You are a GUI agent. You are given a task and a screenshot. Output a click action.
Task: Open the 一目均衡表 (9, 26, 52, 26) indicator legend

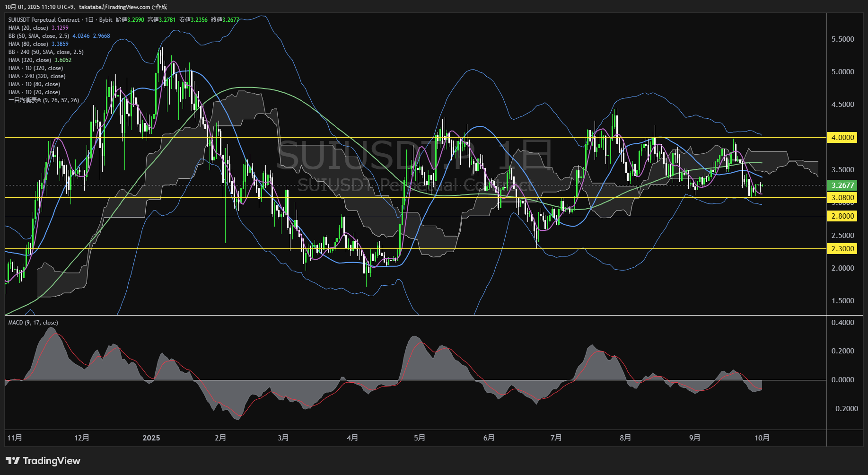pyautogui.click(x=44, y=100)
